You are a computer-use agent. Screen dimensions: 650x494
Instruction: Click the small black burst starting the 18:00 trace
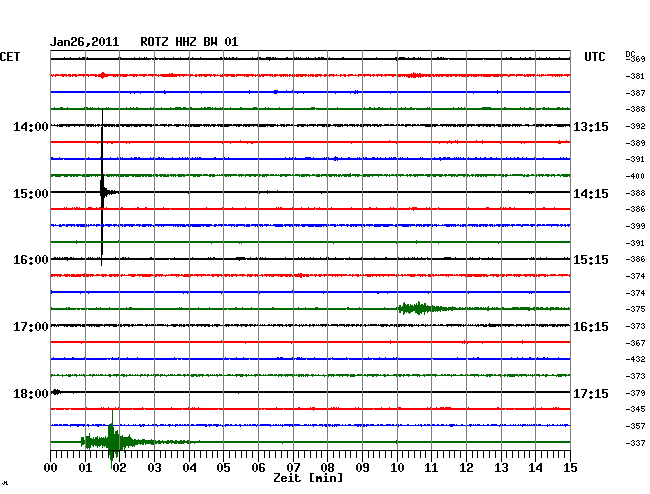[56, 392]
